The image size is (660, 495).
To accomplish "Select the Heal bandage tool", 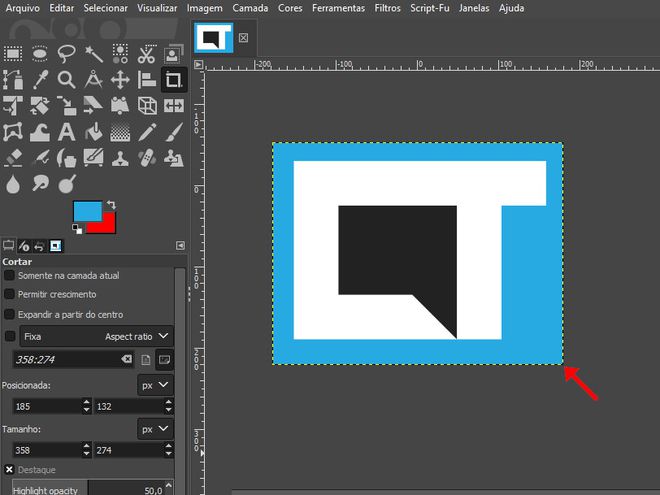I will click(146, 158).
